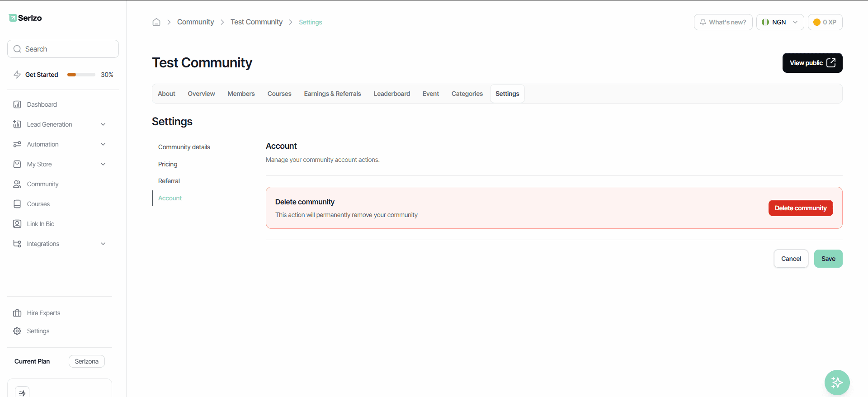Open the AI sparkle assistant button

pos(837,383)
